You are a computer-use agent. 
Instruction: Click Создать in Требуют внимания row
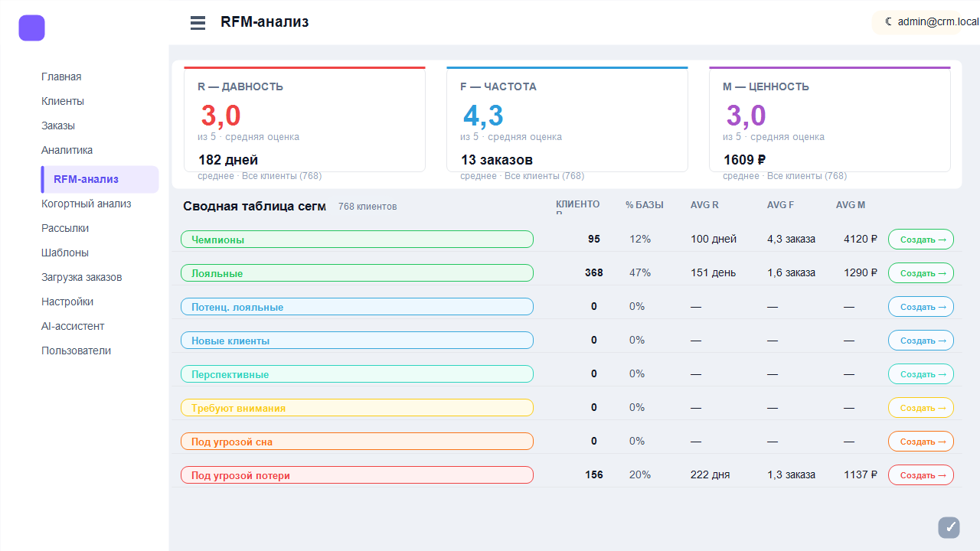pyautogui.click(x=921, y=408)
